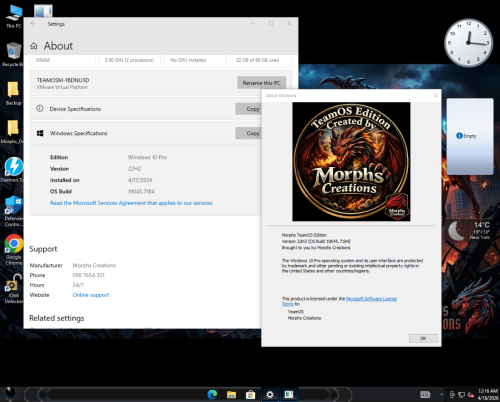Viewport: 500px width, 402px height.
Task: Open the Defender Control shortcut
Action: 13,211
